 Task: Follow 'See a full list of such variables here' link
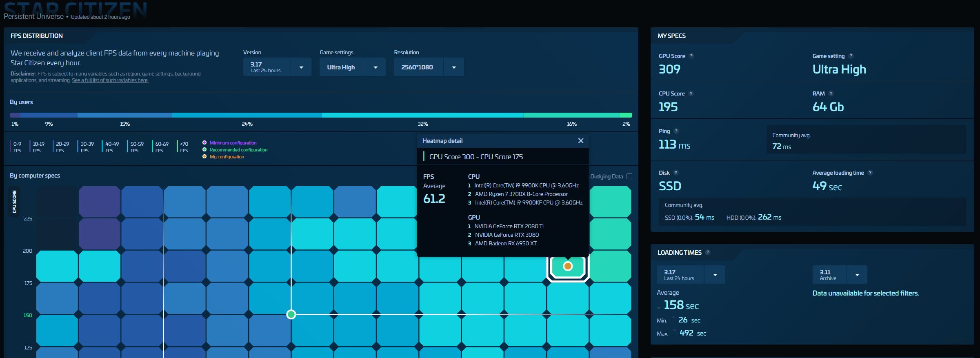point(110,80)
